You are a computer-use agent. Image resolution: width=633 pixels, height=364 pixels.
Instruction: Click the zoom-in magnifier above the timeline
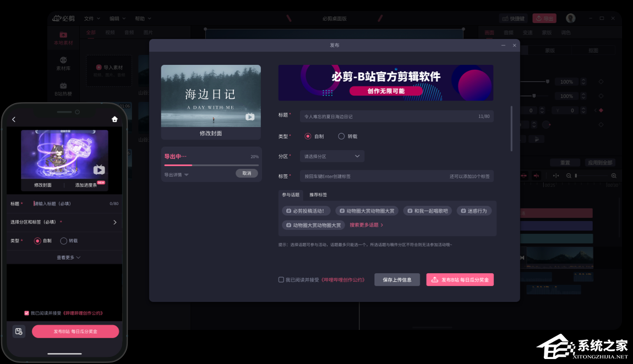(x=614, y=175)
